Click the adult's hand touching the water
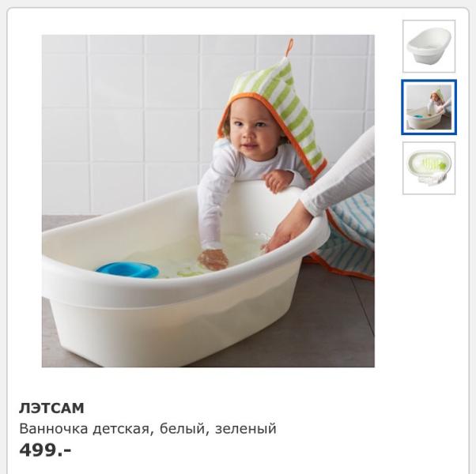476x474 pixels. click(287, 229)
